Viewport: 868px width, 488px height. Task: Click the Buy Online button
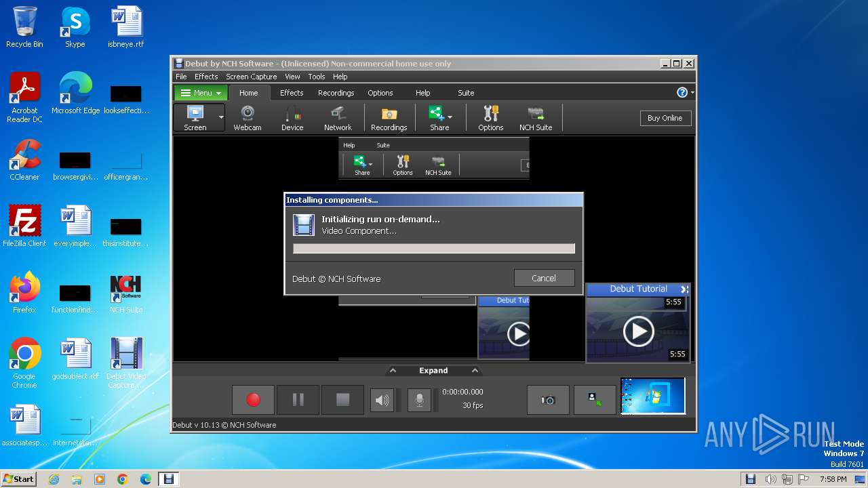click(665, 118)
